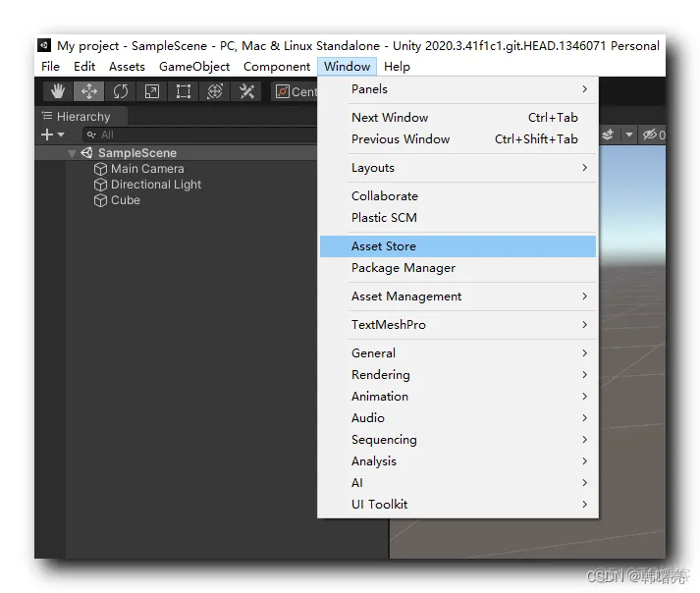Expand the Asset Management submenu
This screenshot has height=593, width=700.
tap(458, 296)
